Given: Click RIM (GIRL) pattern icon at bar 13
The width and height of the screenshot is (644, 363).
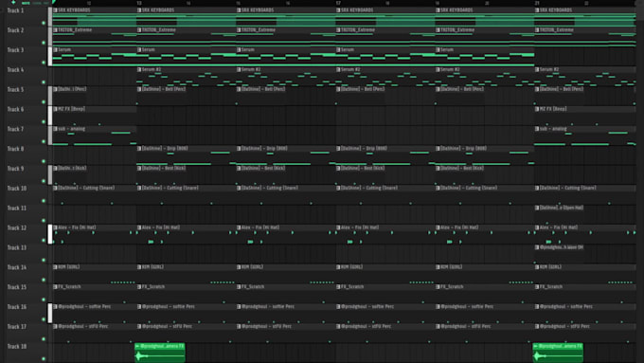Looking at the screenshot, I should click(x=139, y=267).
